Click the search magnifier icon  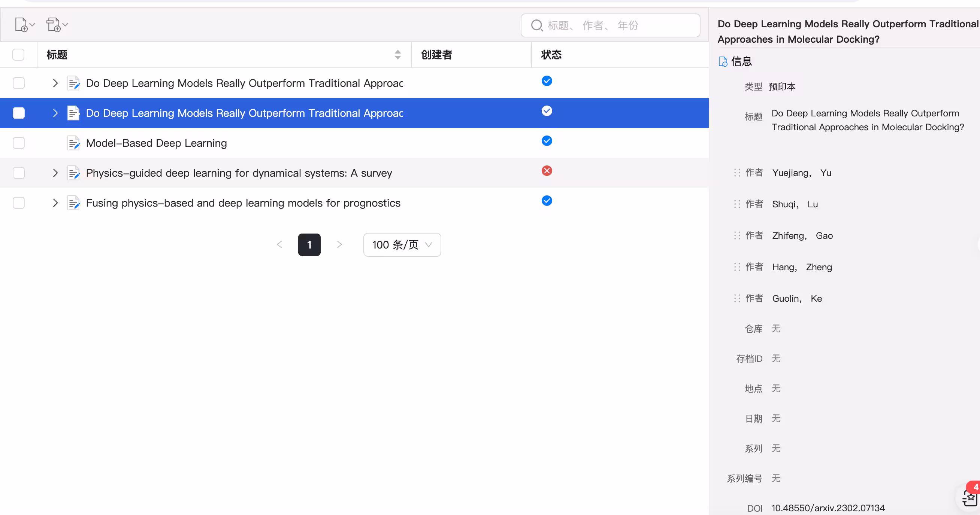tap(536, 25)
